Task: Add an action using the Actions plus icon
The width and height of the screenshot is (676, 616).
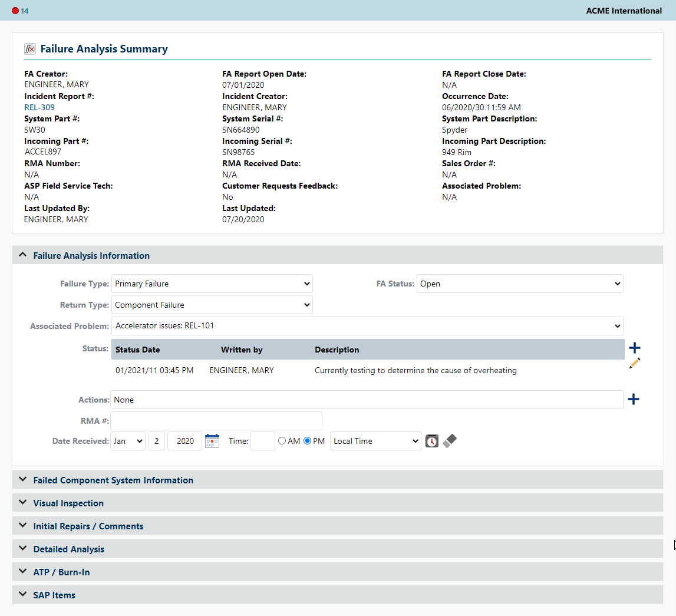Action: pos(634,399)
